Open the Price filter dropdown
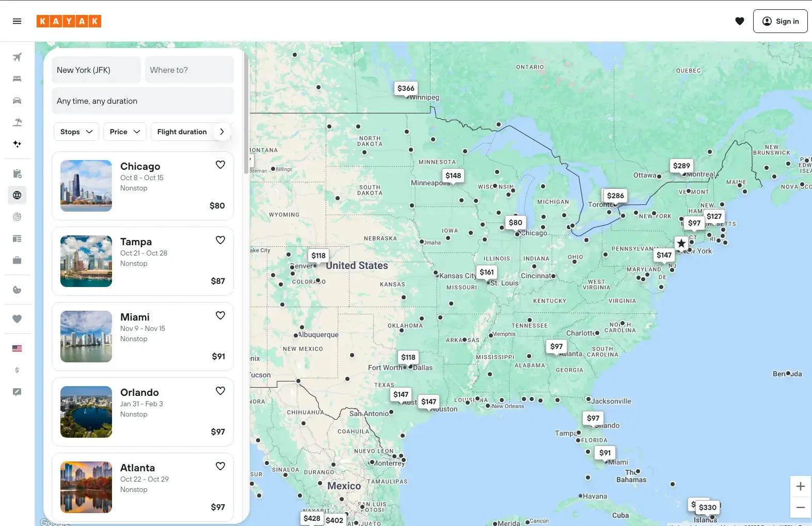This screenshot has height=526, width=812. coord(124,132)
